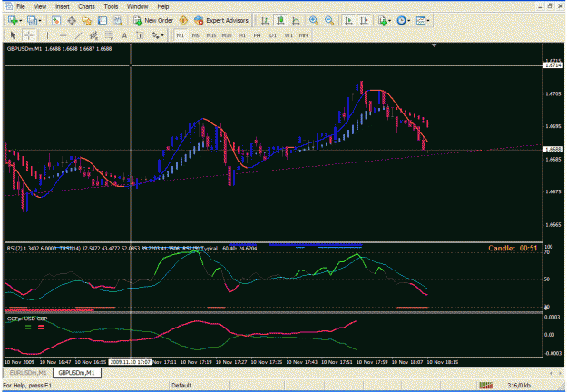This screenshot has width=567, height=392.
Task: Toggle Chart Shift from right border
Action: 364,21
